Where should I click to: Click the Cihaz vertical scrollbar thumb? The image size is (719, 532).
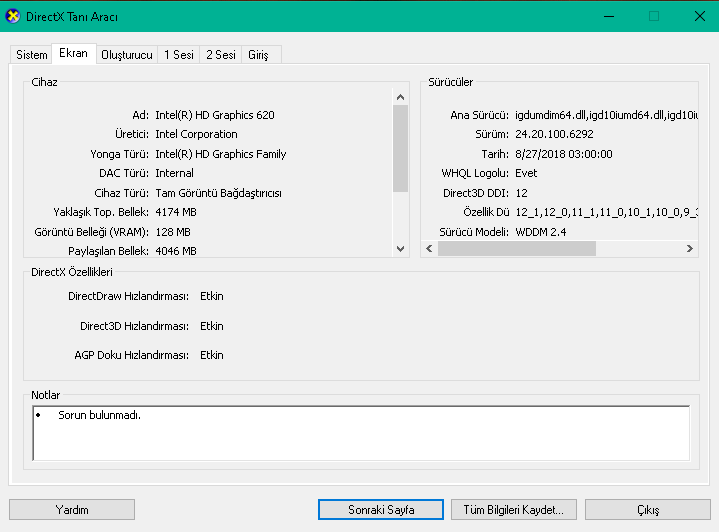[x=400, y=148]
